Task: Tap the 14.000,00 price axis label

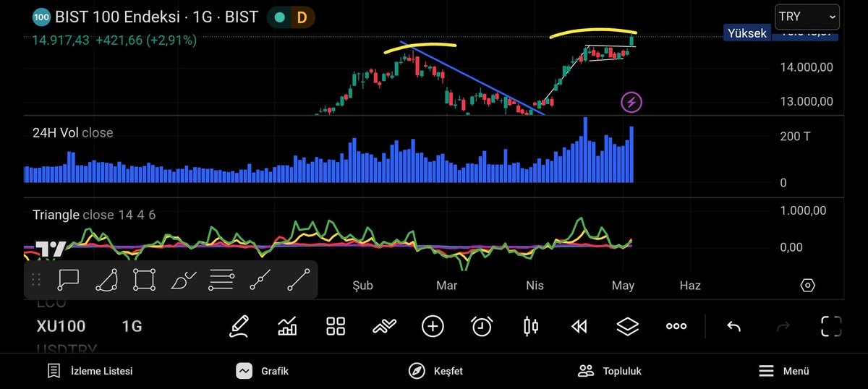Action: tap(805, 67)
